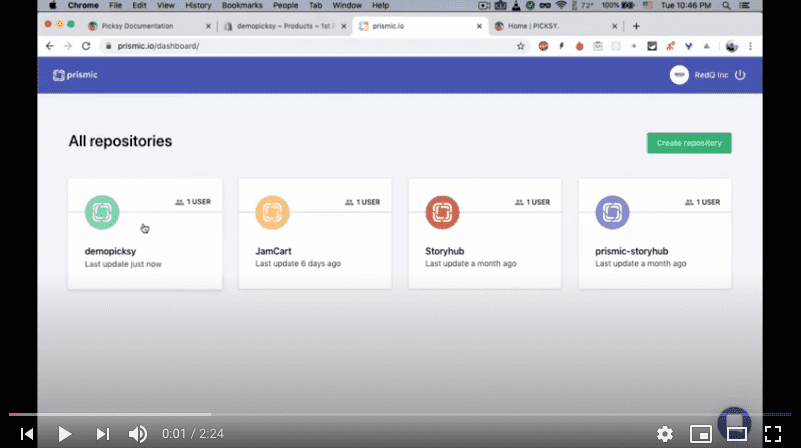Close the Picksy Documentation tab
This screenshot has width=801, height=448.
coord(208,26)
